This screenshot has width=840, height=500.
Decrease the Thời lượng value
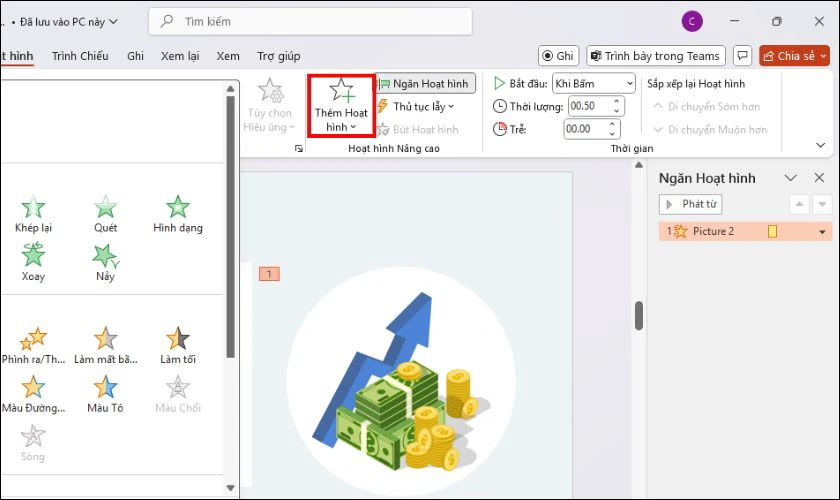click(617, 110)
